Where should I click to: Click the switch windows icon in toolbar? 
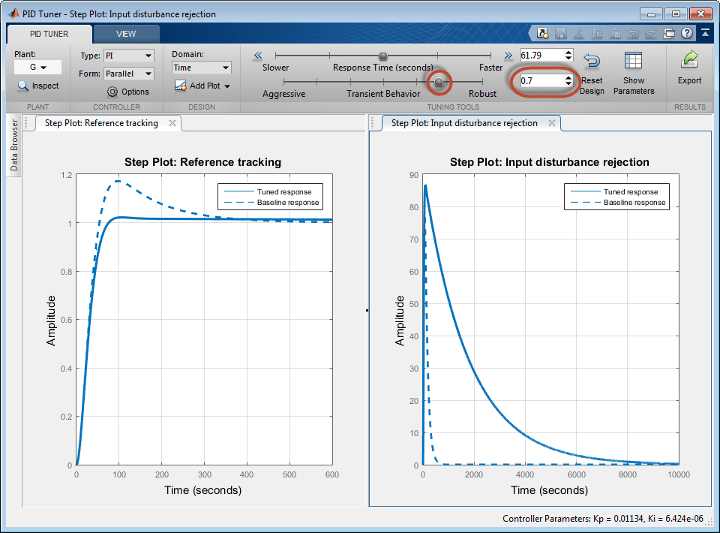coord(669,33)
